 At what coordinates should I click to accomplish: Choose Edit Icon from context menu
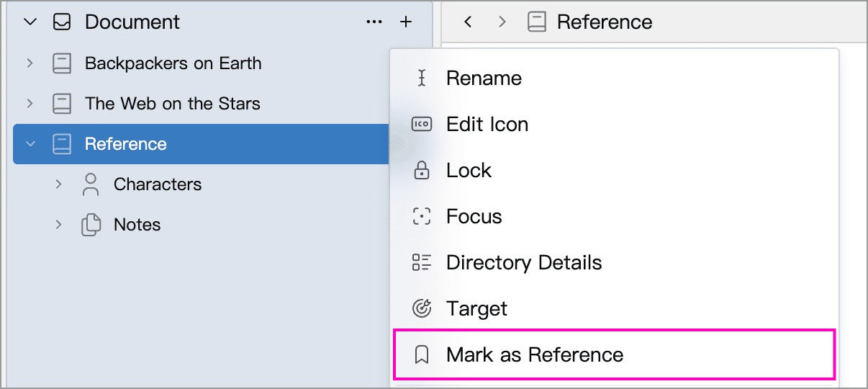coord(615,125)
